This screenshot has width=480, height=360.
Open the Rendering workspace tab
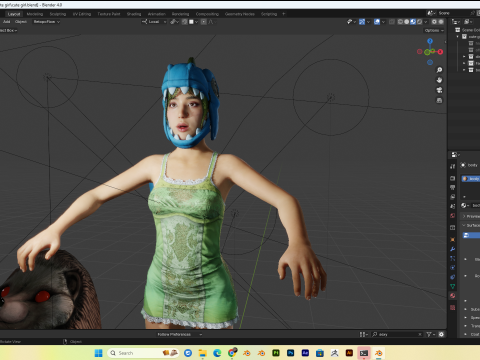point(180,14)
